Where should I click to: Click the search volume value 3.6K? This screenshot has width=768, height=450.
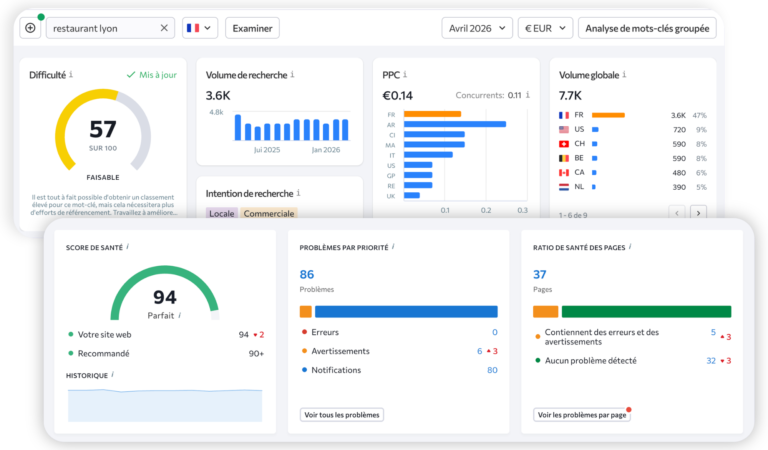(218, 95)
